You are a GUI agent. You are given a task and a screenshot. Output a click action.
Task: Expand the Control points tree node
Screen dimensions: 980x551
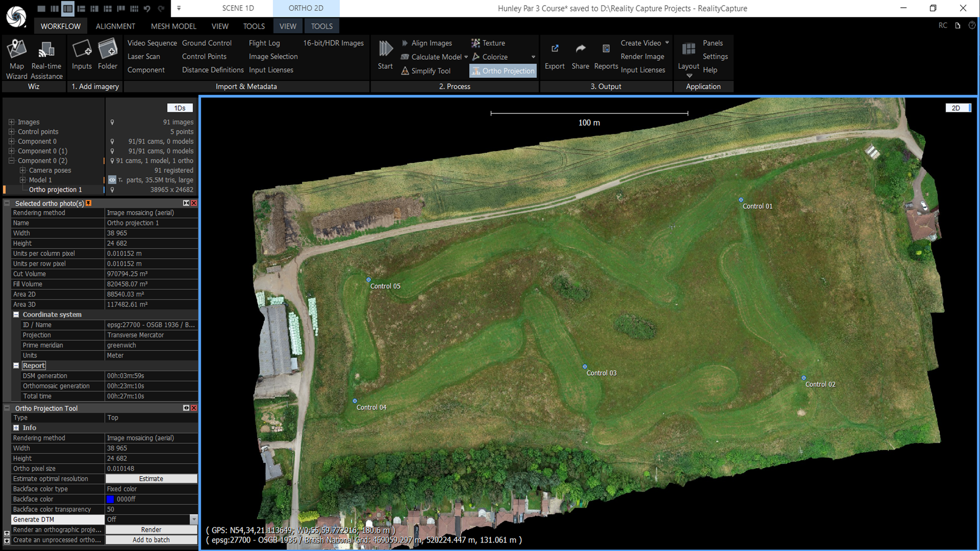point(11,132)
